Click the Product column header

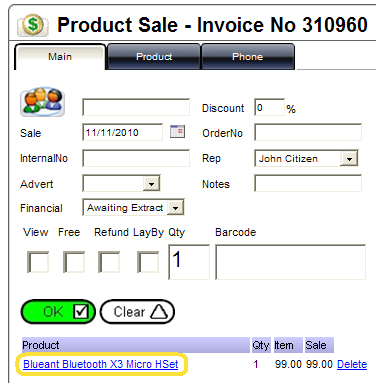coord(136,345)
